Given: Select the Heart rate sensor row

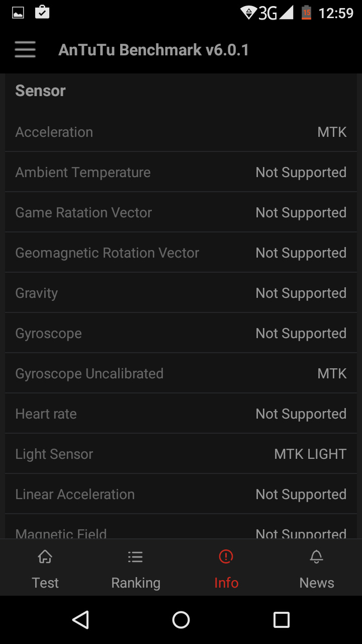Looking at the screenshot, I should (181, 414).
